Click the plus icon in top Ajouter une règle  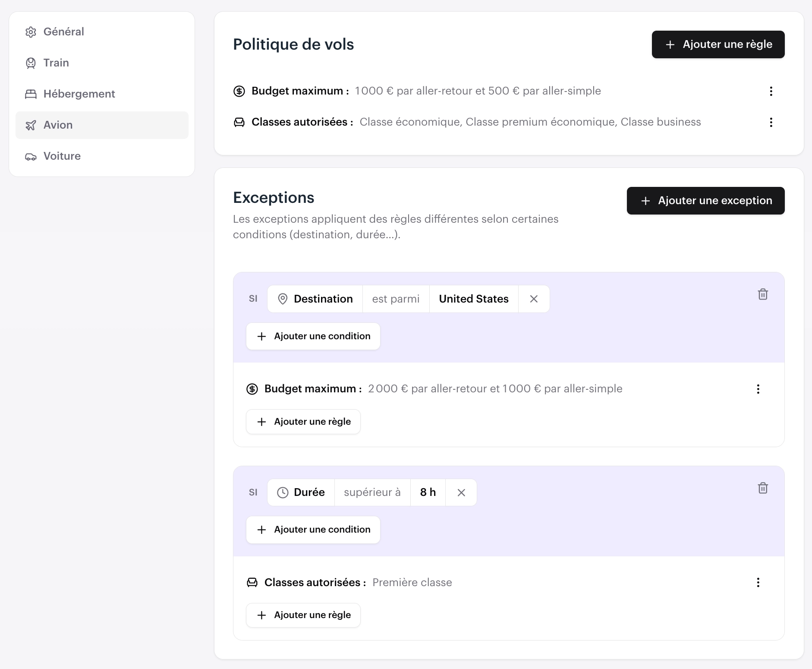(670, 44)
